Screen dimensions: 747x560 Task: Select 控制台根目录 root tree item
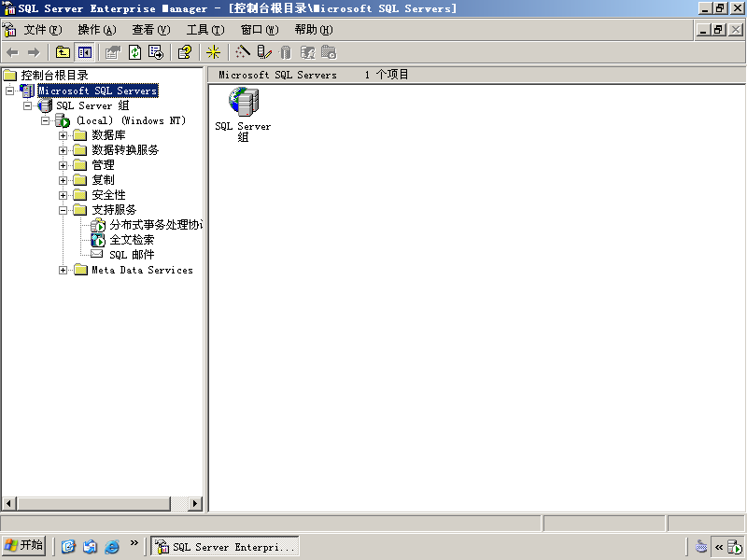(x=54, y=76)
